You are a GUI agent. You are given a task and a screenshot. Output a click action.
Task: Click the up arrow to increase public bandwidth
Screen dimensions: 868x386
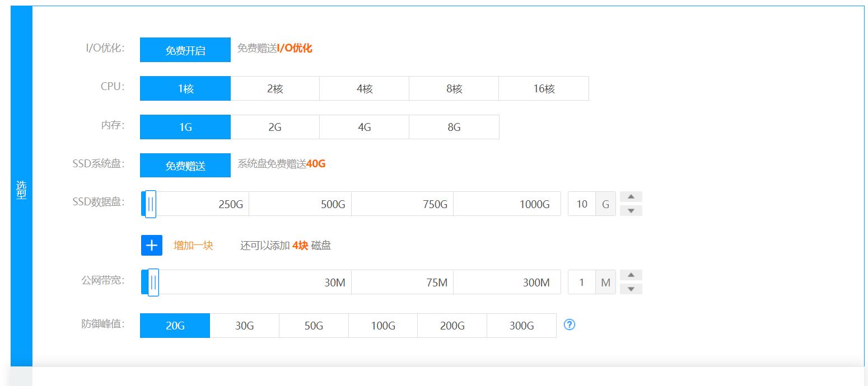tap(631, 275)
